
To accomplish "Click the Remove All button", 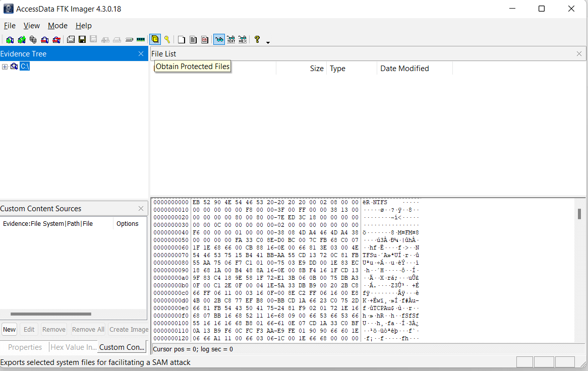I will (x=88, y=329).
